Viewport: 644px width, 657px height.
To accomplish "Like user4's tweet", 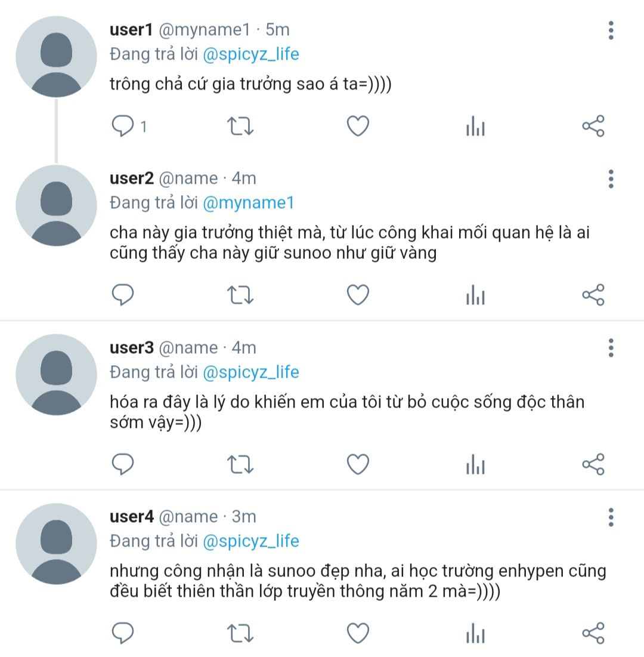I will pyautogui.click(x=358, y=633).
